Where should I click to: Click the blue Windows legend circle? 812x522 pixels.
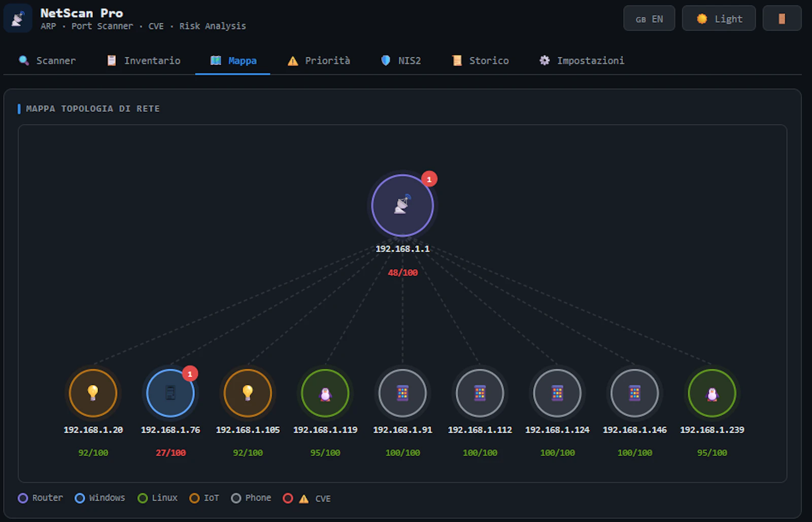(80, 498)
